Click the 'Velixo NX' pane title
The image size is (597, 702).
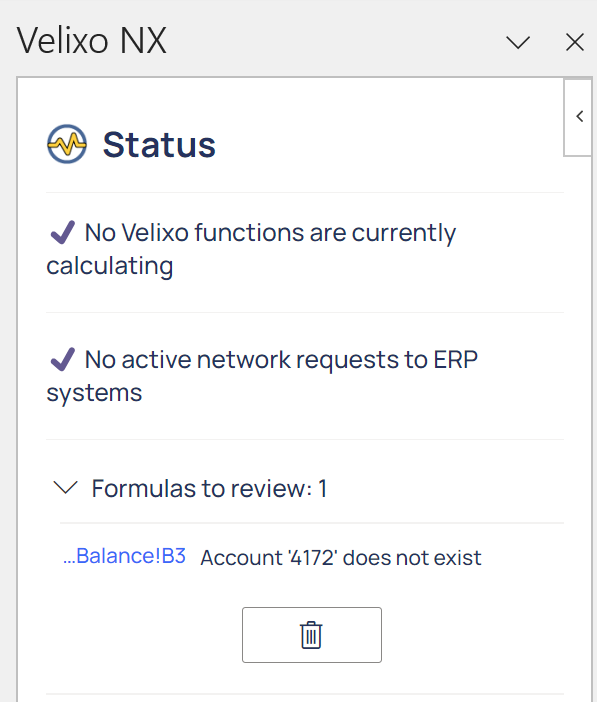[92, 41]
